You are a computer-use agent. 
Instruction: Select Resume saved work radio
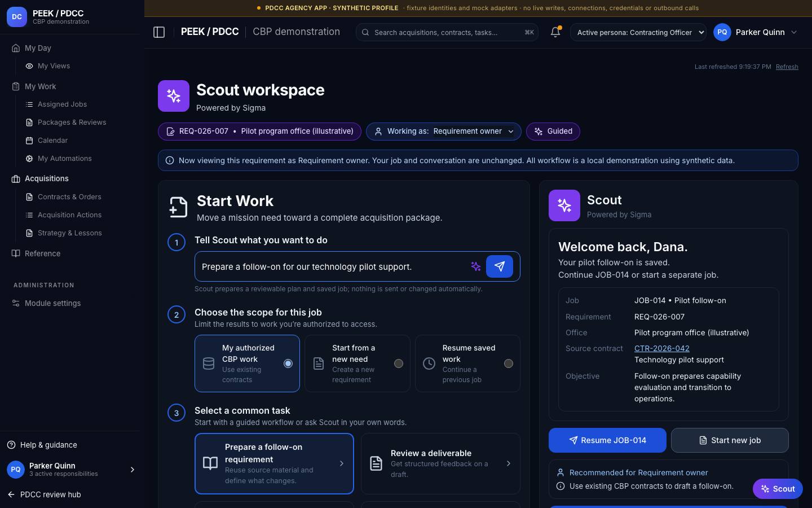pos(509,364)
